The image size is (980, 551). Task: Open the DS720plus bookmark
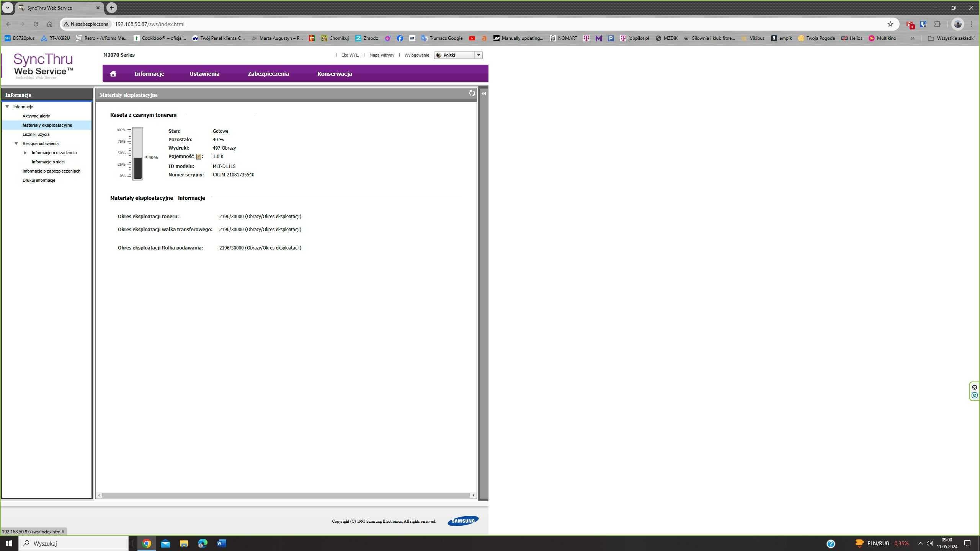[19, 38]
